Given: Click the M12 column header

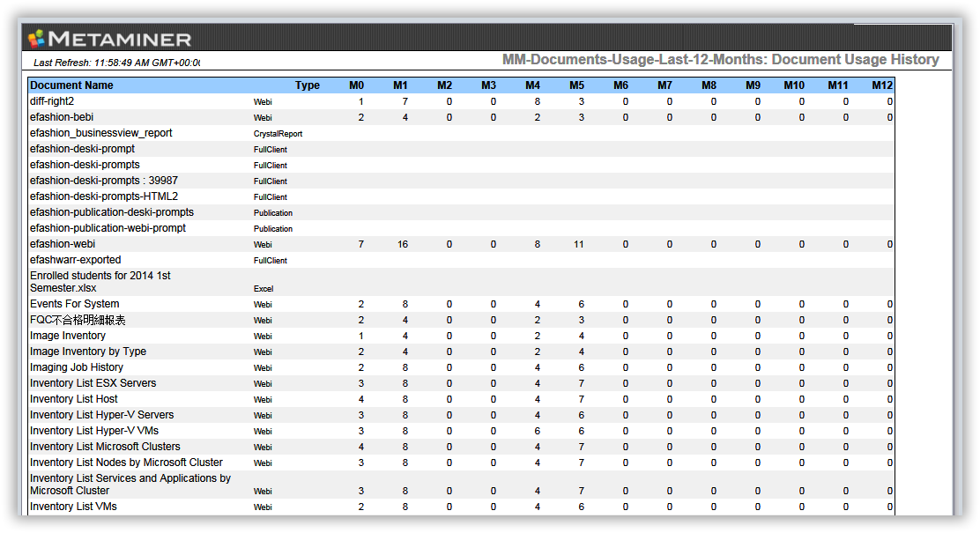Looking at the screenshot, I should [882, 85].
